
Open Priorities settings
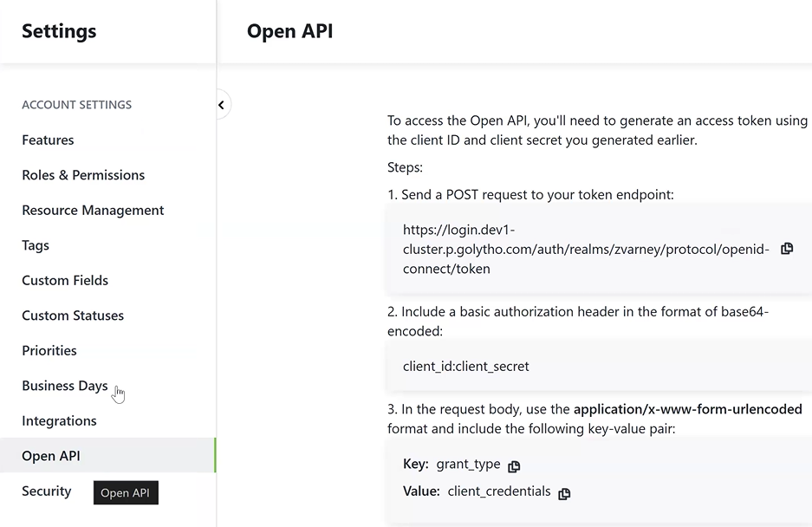(x=49, y=351)
